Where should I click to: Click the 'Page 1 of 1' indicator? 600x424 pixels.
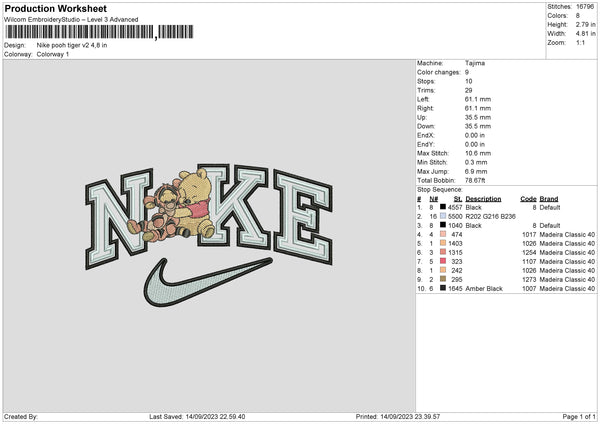pos(579,416)
